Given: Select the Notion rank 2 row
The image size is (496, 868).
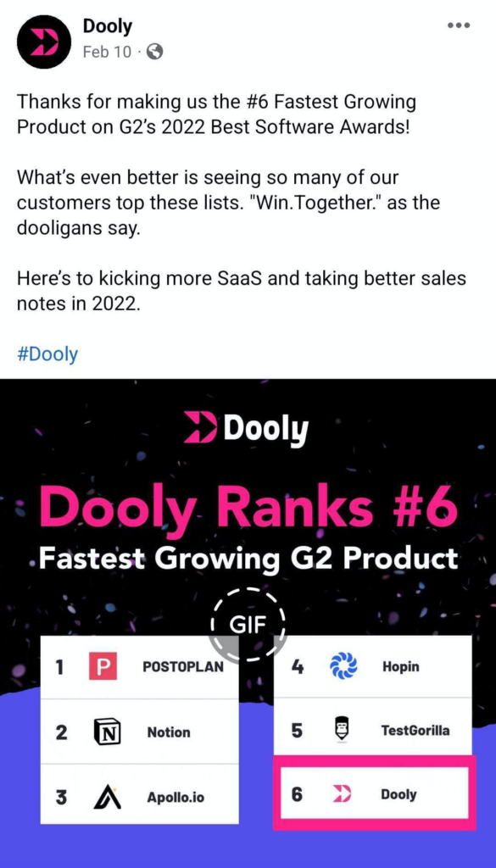Looking at the screenshot, I should pos(140,731).
